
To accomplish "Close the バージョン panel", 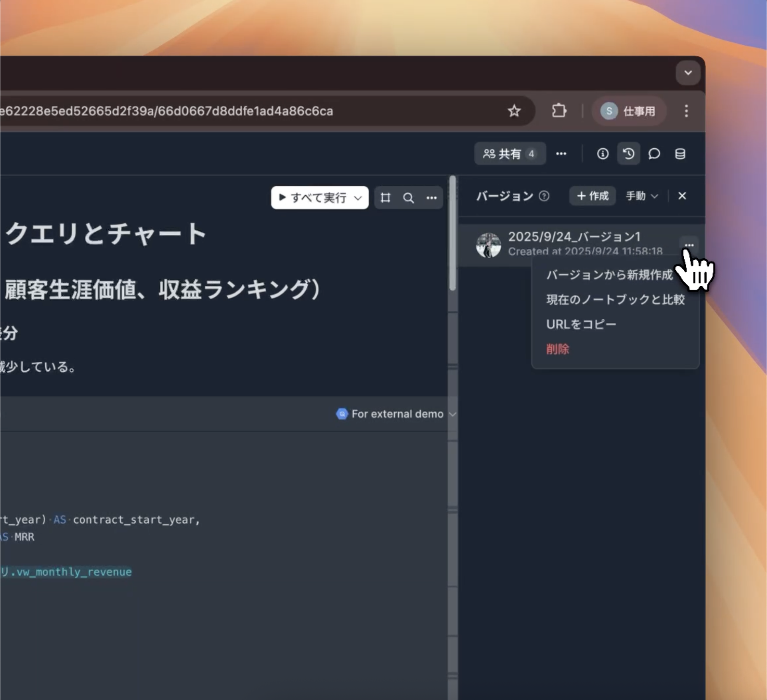I will point(682,196).
